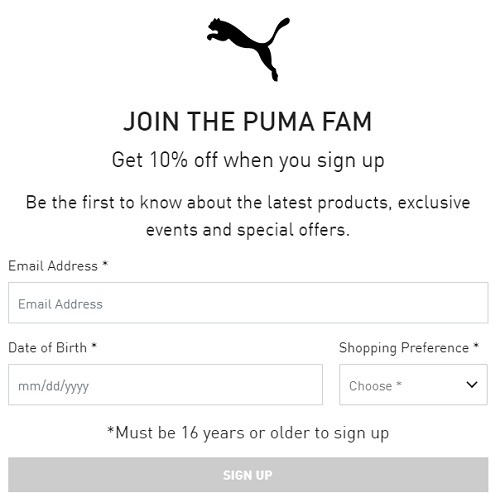This screenshot has height=502, width=500.
Task: Click the 'JOIN THE PUMA FAM' heading
Action: coord(248,122)
